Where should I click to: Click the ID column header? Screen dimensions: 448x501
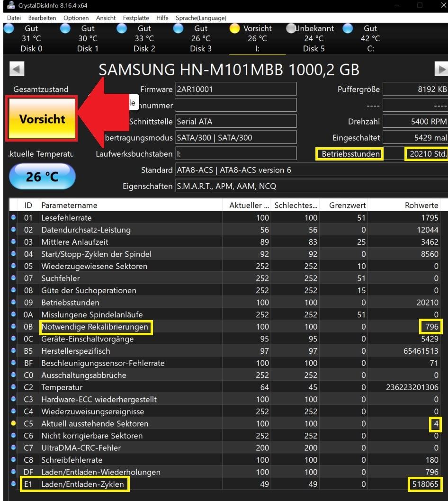[x=28, y=205]
